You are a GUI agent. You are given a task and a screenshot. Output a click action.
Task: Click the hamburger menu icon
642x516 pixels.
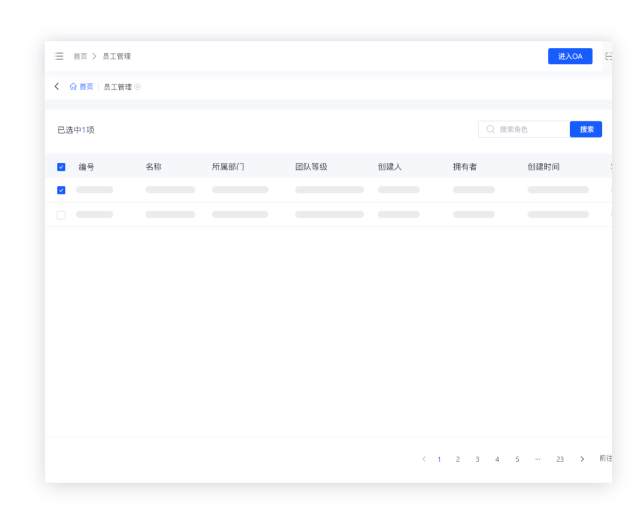[x=59, y=57]
